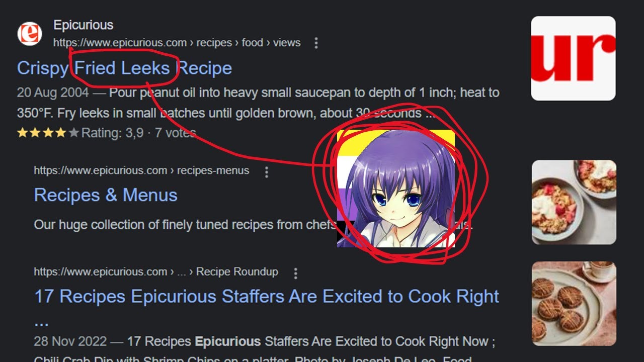Click the red Epicurious logo thumbnail

tap(574, 58)
